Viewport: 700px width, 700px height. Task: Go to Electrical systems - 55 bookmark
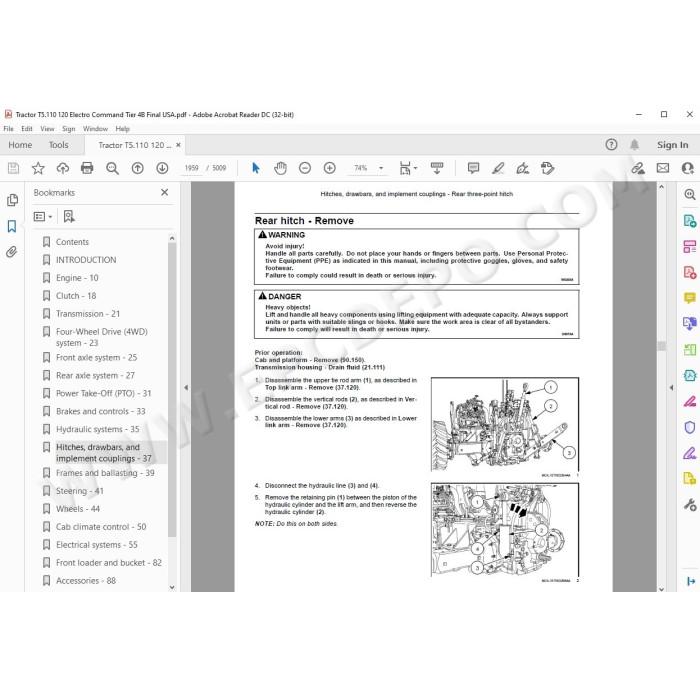click(x=96, y=545)
